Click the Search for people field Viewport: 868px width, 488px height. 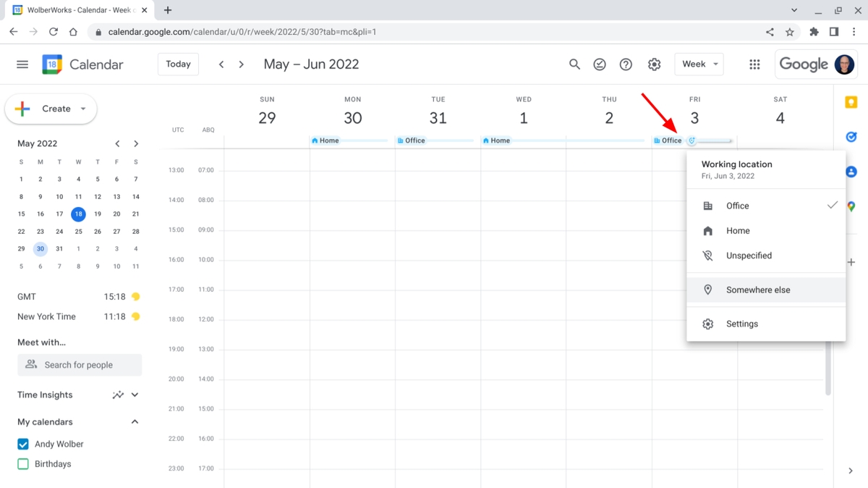[80, 364]
